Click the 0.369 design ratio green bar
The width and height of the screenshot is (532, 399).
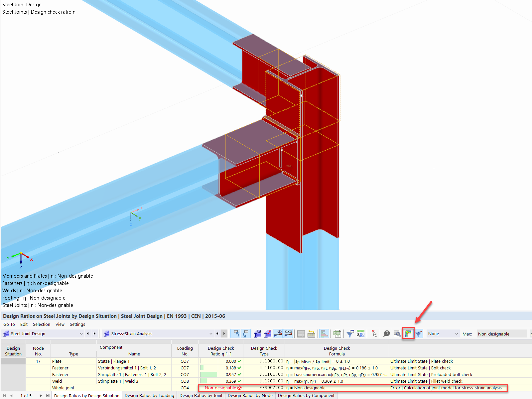click(x=203, y=381)
